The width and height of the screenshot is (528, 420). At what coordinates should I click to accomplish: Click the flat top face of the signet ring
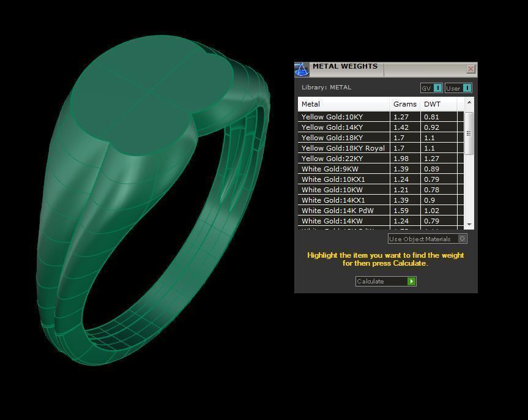pyautogui.click(x=152, y=96)
